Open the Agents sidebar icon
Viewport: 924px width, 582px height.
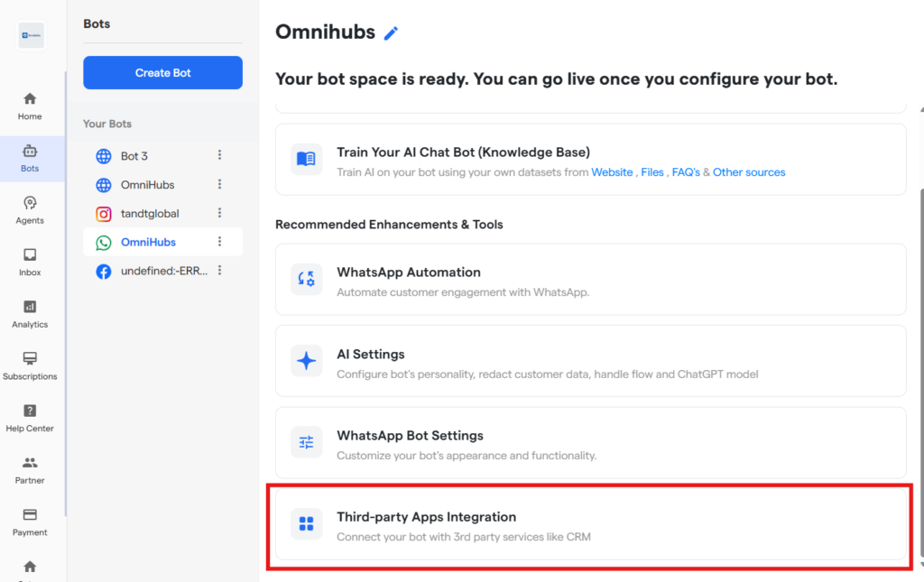pos(30,209)
